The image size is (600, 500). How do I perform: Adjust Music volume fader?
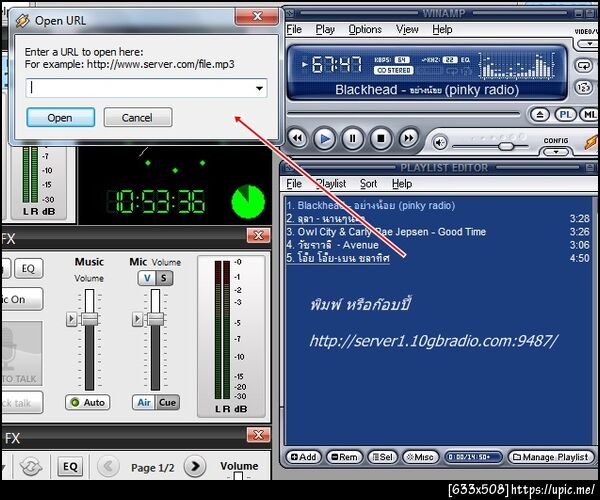[89, 319]
